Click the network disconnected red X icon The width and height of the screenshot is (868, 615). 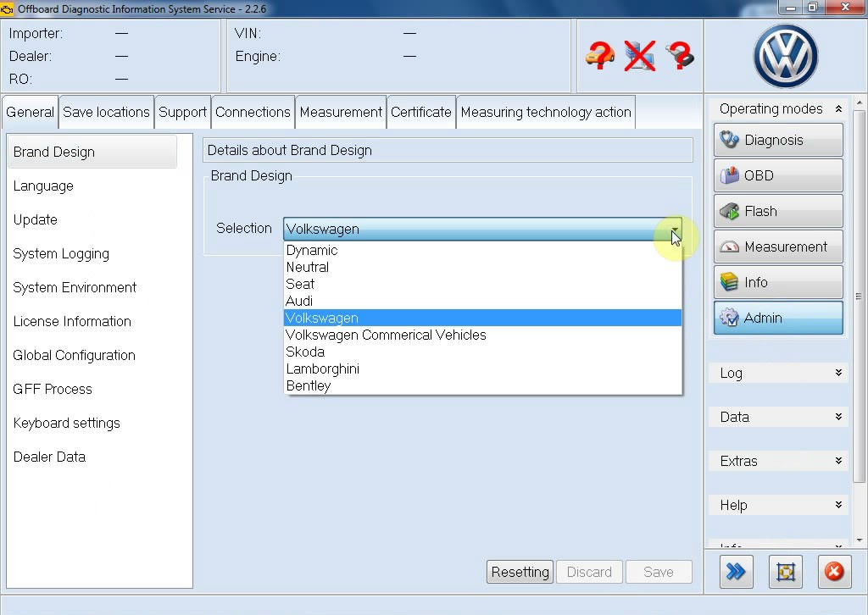click(639, 56)
